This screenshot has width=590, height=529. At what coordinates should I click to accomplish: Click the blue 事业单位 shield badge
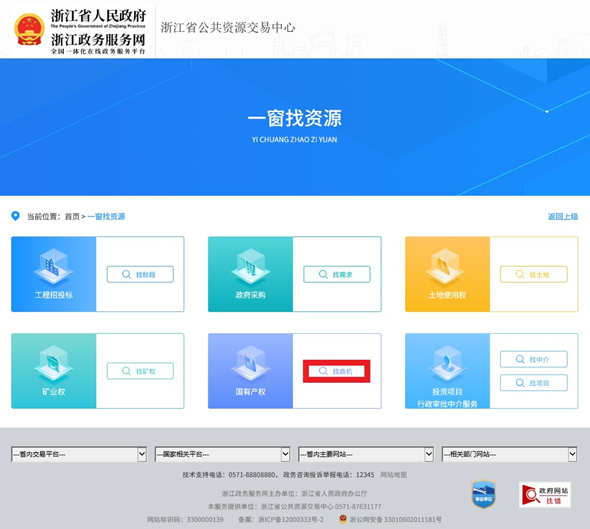coord(484,494)
